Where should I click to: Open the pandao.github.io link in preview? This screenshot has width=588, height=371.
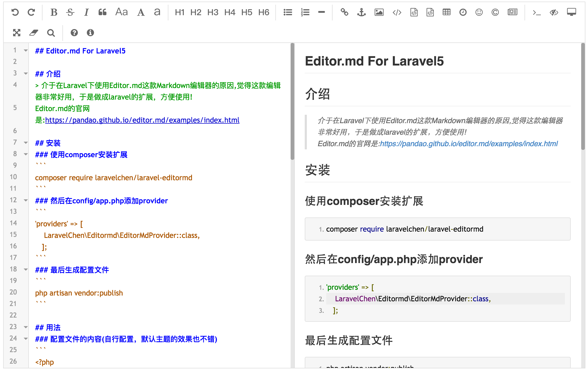point(469,144)
